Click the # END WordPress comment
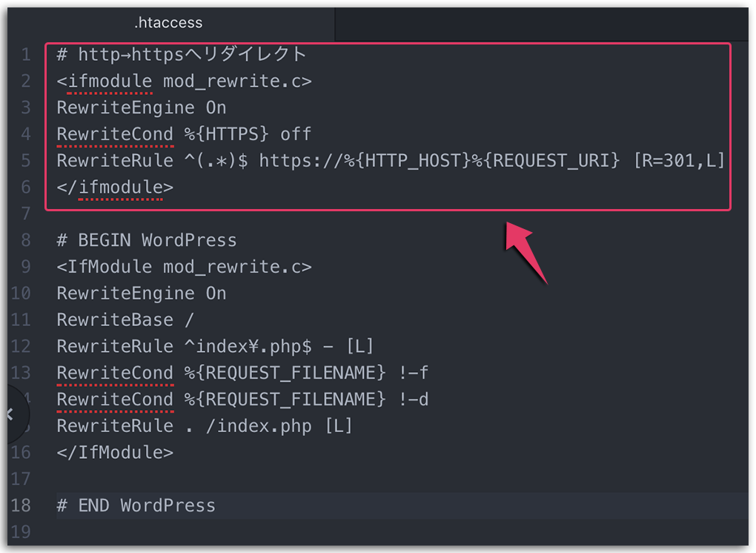 coord(136,506)
